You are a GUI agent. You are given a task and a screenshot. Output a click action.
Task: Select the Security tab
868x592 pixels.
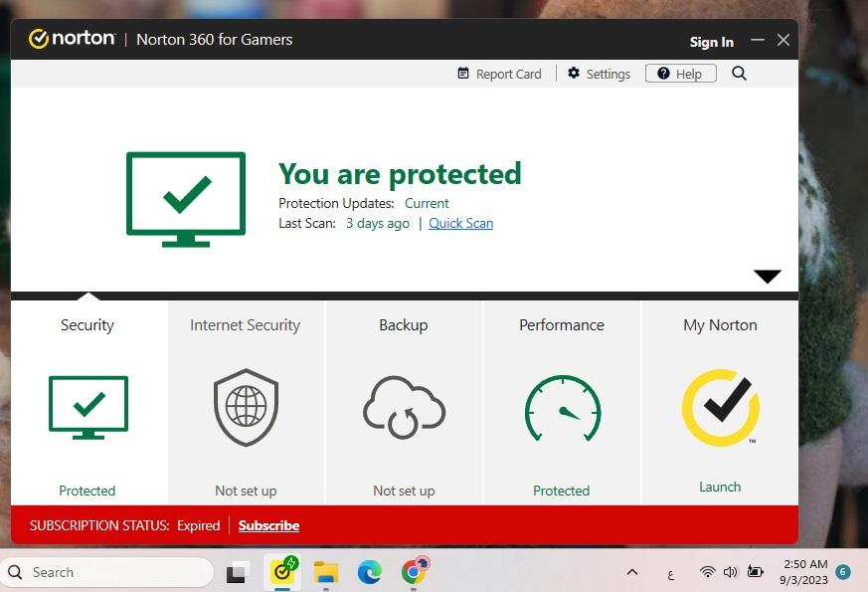coord(89,403)
